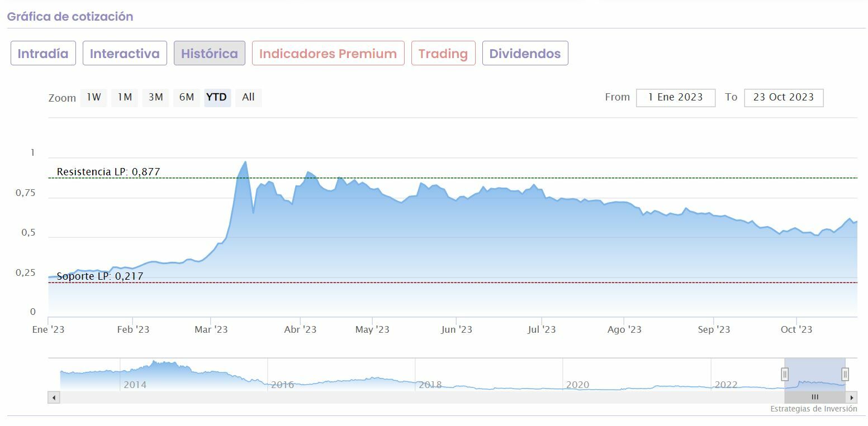The image size is (868, 426).
Task: Open the Indicadores Premium tab
Action: coord(328,54)
